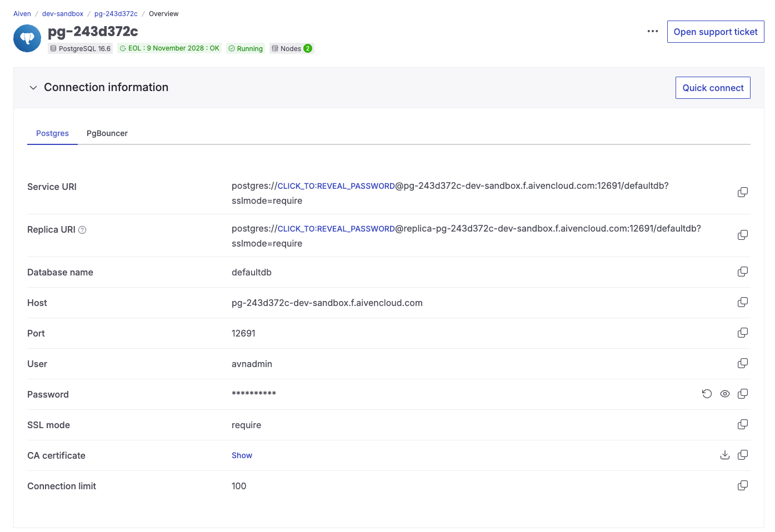775x532 pixels.
Task: Download the CA certificate
Action: pyautogui.click(x=725, y=454)
